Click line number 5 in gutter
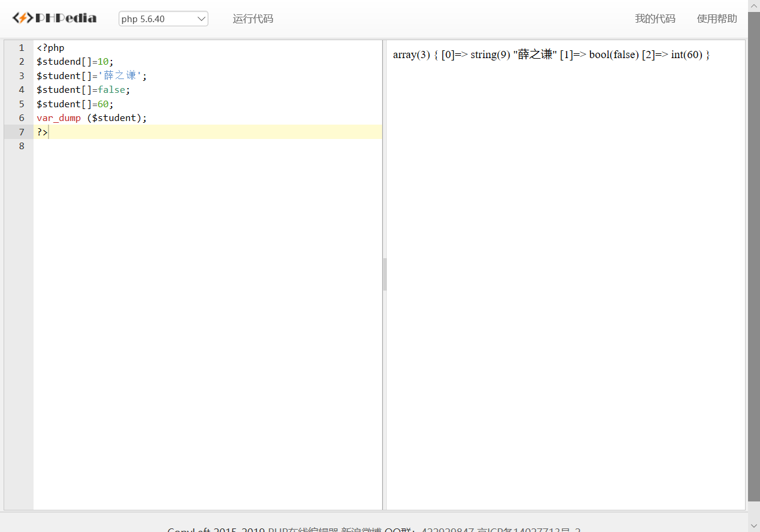The image size is (760, 532). coord(22,104)
